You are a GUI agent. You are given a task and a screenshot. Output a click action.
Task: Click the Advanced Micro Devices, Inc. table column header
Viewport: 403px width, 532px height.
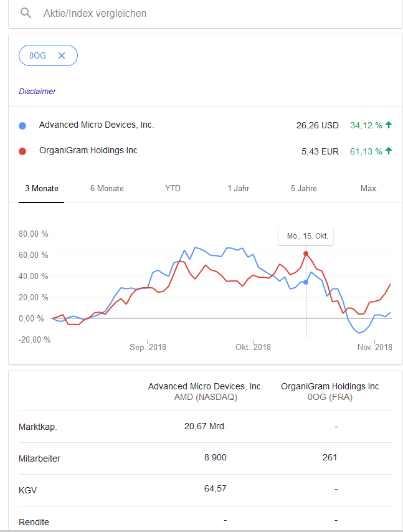206,386
